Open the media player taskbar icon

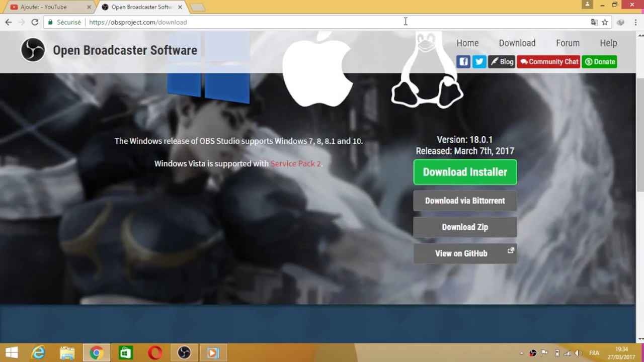point(213,353)
